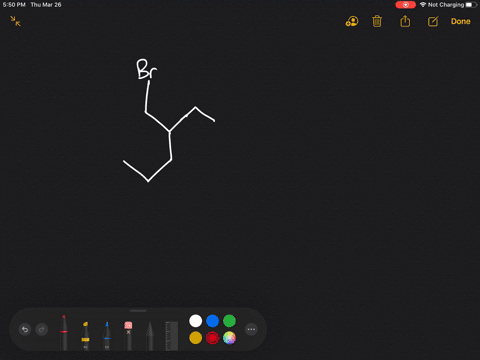Image resolution: width=480 pixels, height=360 pixels.
Task: Select the pen drawing tool
Action: click(x=64, y=332)
